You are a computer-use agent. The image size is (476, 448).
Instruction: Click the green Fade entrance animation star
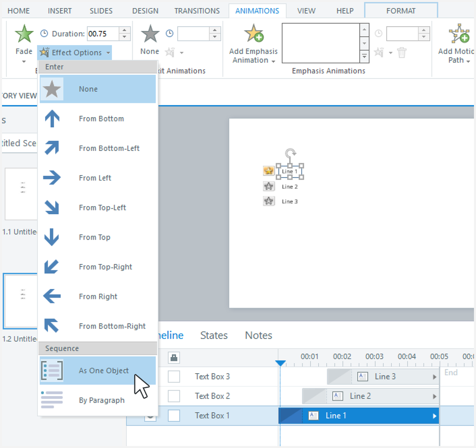pyautogui.click(x=24, y=34)
